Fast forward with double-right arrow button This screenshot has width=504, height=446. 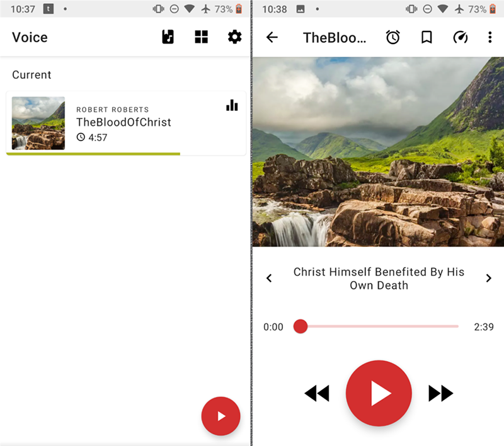click(x=440, y=393)
